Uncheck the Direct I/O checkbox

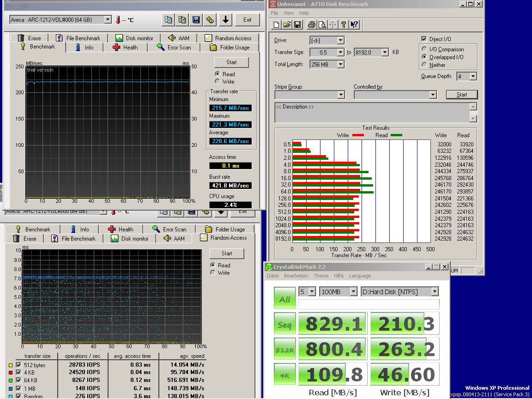(424, 39)
